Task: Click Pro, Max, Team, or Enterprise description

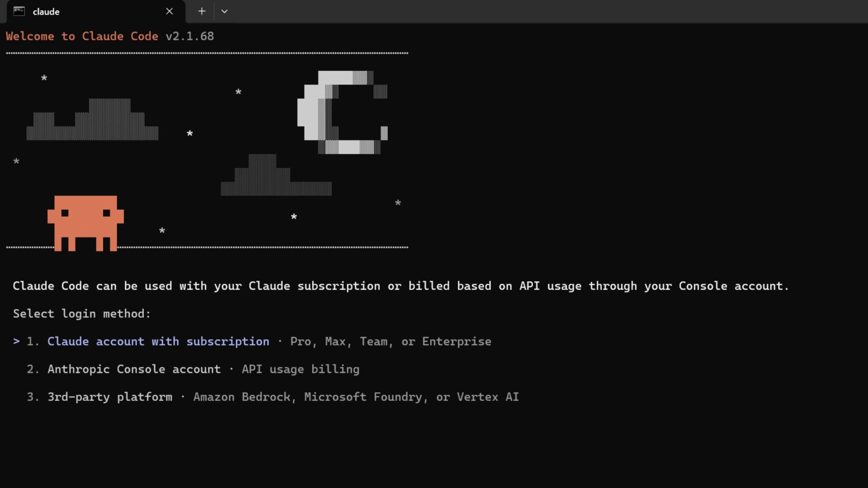Action: coord(391,342)
